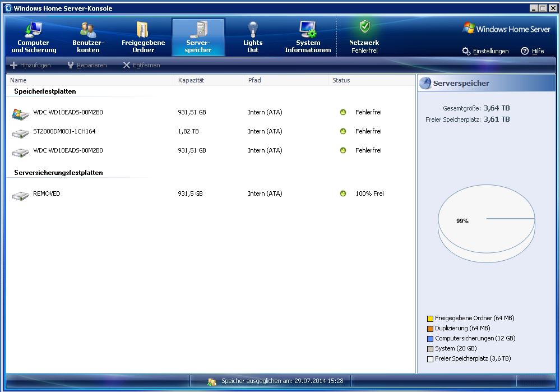Sort by Name column header
Viewport: 560px width, 392px height.
click(90, 80)
